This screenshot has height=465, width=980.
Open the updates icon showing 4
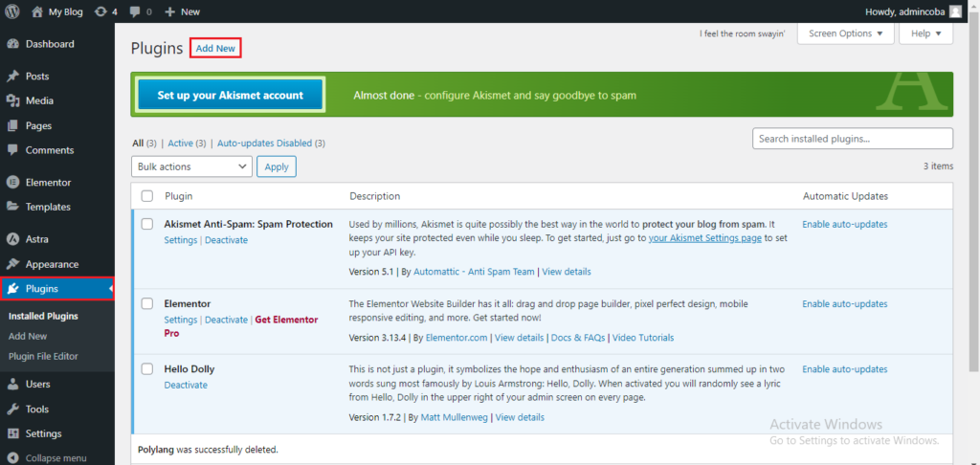click(100, 11)
